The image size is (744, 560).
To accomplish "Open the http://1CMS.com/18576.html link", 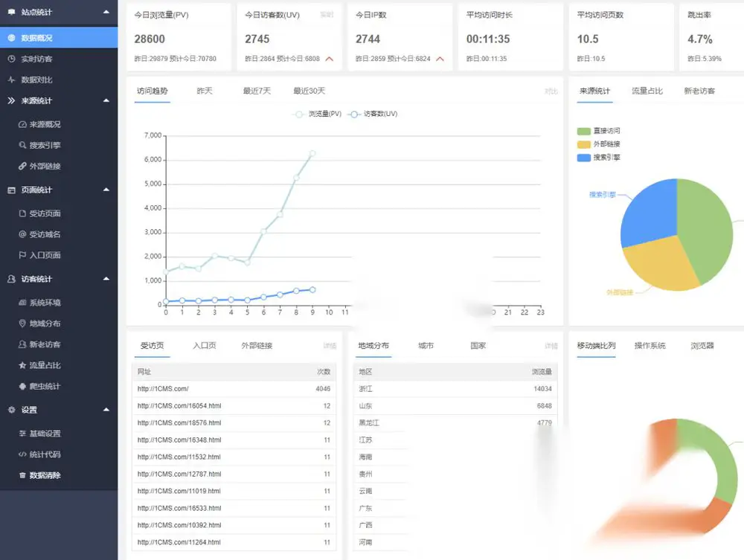I will (179, 423).
